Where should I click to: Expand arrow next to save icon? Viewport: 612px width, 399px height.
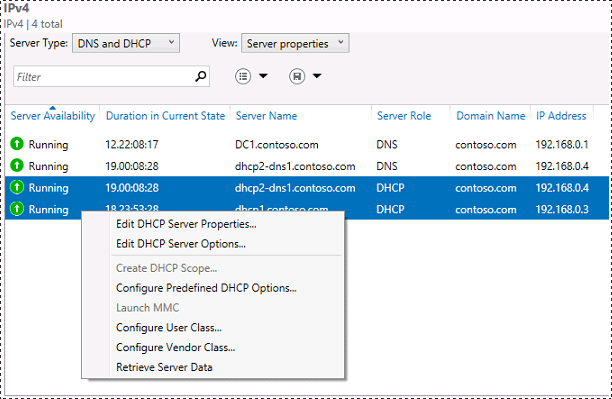[317, 76]
